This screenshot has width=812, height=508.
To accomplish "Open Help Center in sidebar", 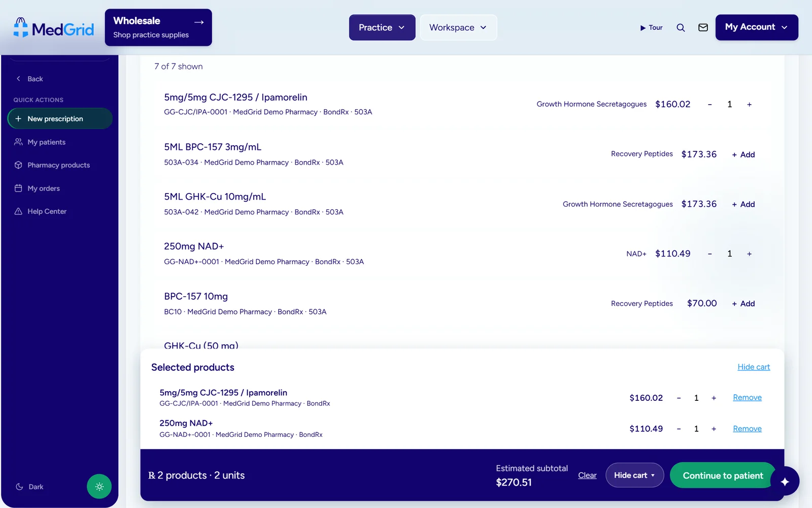I will pos(60,211).
